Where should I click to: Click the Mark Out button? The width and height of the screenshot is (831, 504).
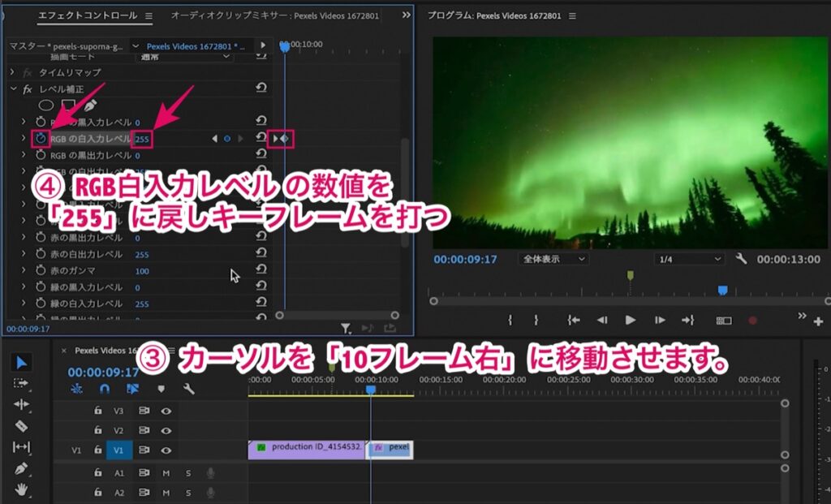536,320
